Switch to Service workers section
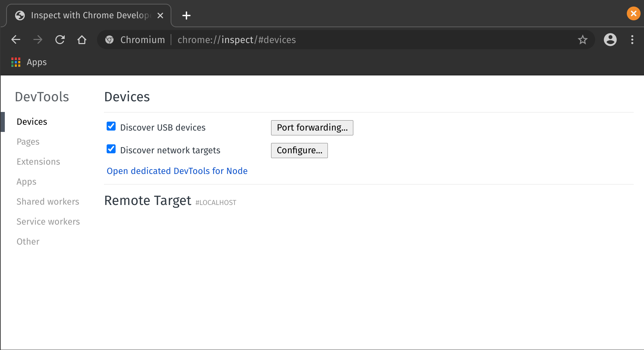The height and width of the screenshot is (350, 644). pos(48,222)
